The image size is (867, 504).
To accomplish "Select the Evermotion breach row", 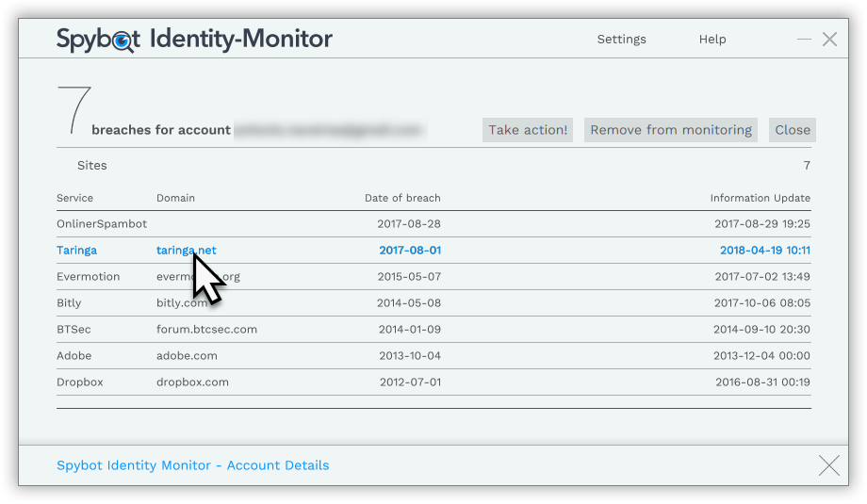I will 433,277.
